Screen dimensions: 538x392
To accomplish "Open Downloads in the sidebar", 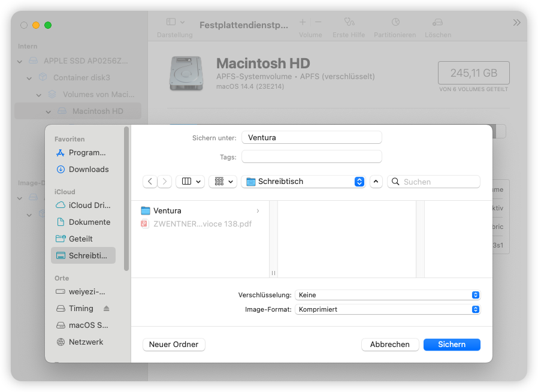I will pyautogui.click(x=83, y=169).
